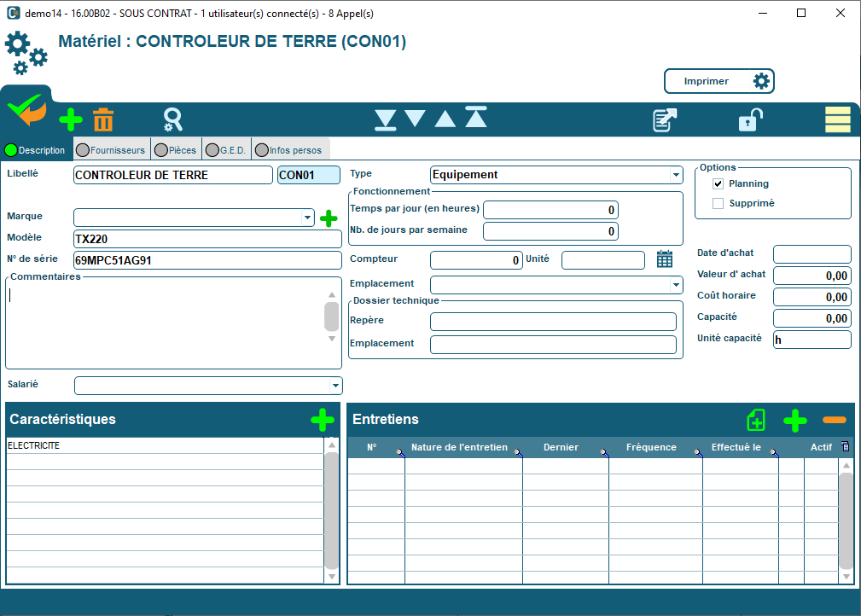This screenshot has height=616, width=861.
Task: Enable the Supprimé checkbox
Action: click(719, 201)
